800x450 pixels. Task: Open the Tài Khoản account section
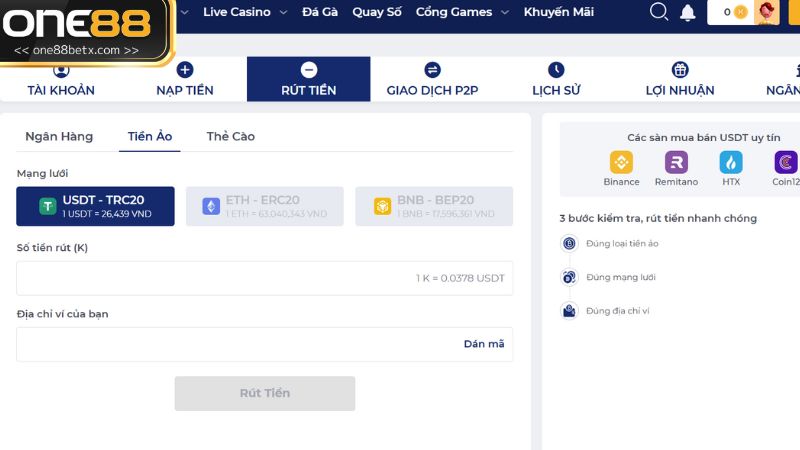pyautogui.click(x=61, y=80)
